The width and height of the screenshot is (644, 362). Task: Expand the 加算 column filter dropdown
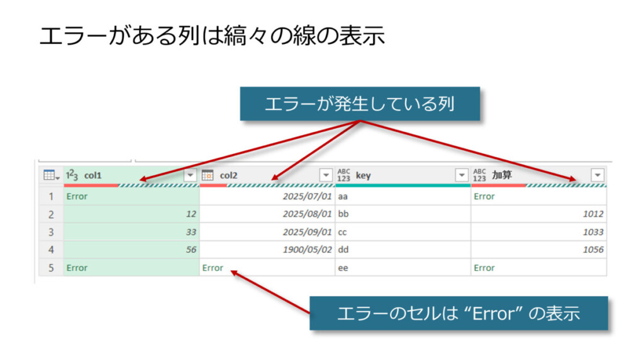597,175
